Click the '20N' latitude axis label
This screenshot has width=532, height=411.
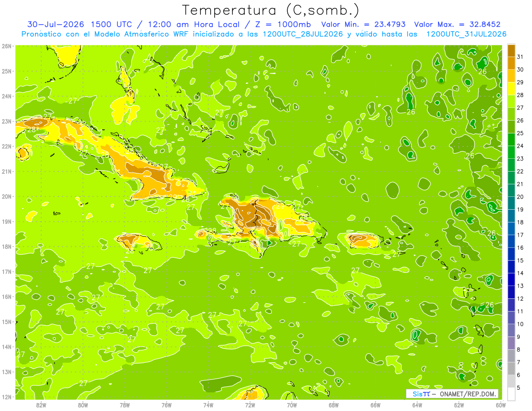pyautogui.click(x=6, y=196)
